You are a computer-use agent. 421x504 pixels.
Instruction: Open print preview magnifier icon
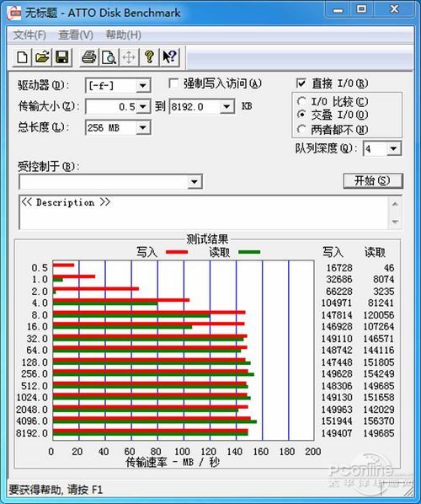(x=109, y=57)
